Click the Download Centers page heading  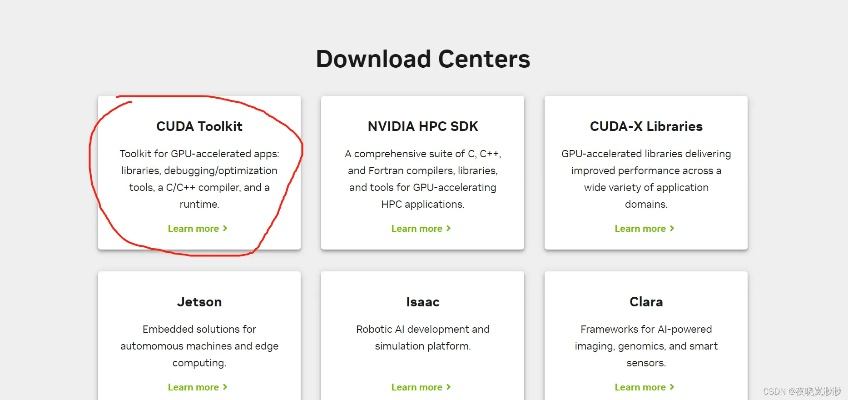tap(423, 59)
